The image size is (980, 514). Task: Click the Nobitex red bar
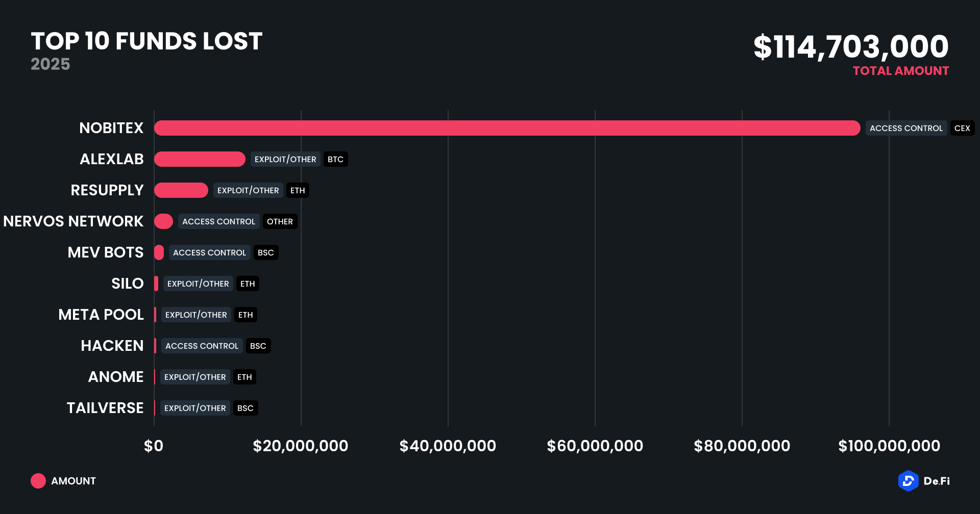507,128
